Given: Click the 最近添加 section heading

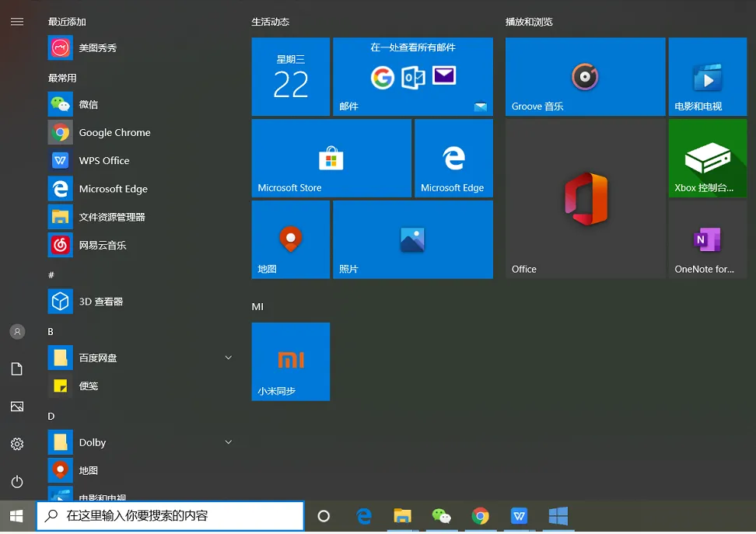Looking at the screenshot, I should (x=67, y=22).
